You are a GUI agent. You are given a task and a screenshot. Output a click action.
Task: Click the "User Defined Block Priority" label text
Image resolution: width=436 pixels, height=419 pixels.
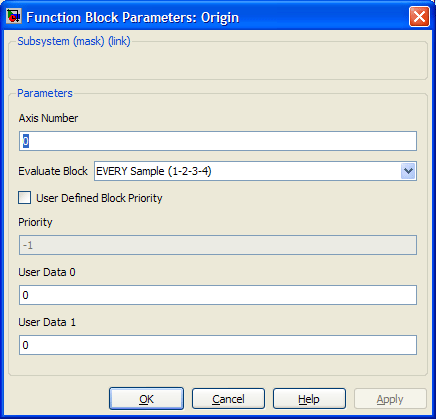click(x=99, y=198)
